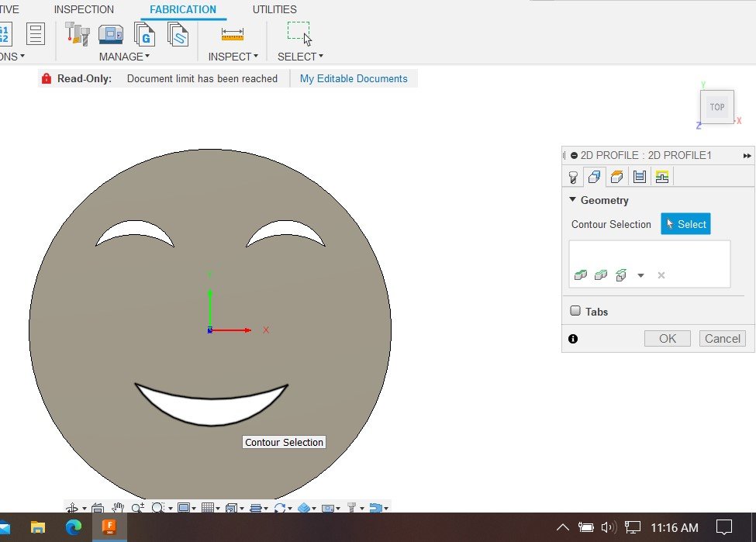Click the contour selection list box
The image size is (756, 542).
click(x=650, y=264)
